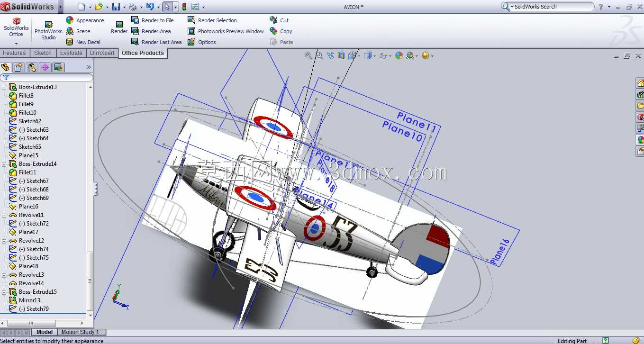Open the Appearances task pane tab
This screenshot has width=644, height=344.
(640, 140)
